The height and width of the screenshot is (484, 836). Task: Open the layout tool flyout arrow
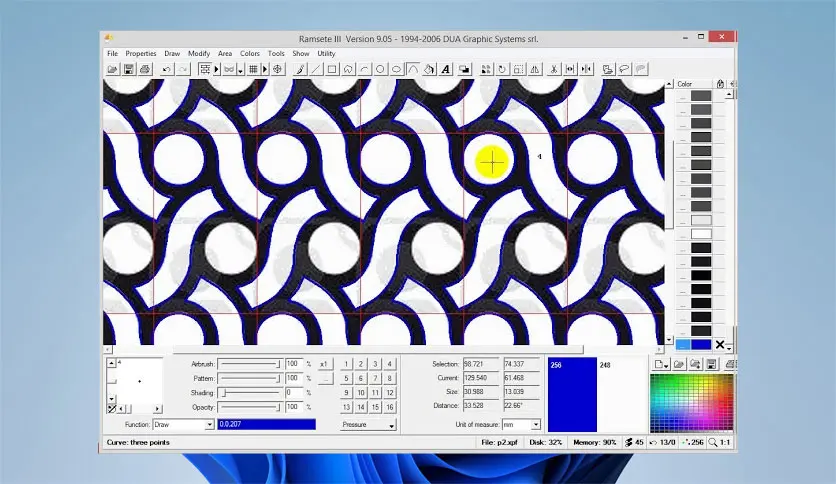coord(216,69)
